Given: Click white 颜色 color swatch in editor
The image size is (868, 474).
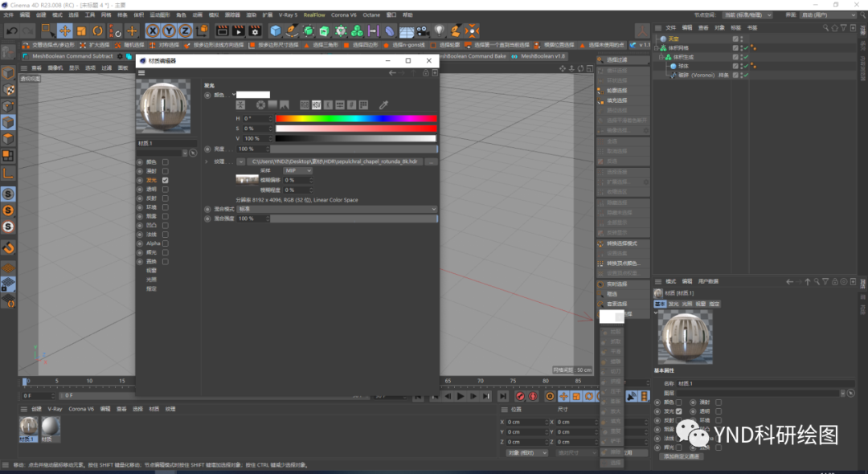Looking at the screenshot, I should click(x=253, y=95).
